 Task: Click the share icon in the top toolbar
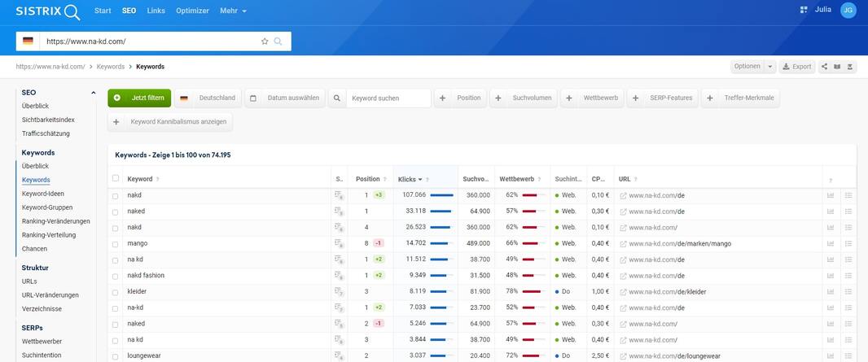pos(824,67)
